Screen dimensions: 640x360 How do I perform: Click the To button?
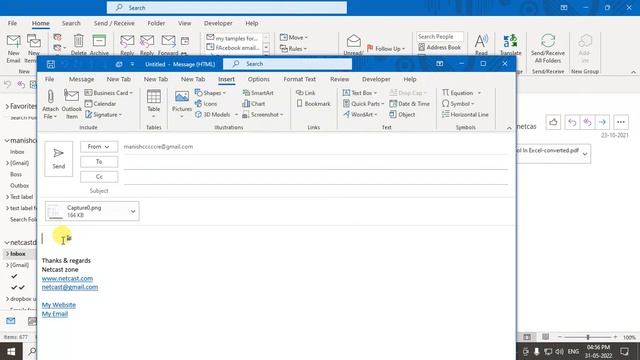point(99,162)
